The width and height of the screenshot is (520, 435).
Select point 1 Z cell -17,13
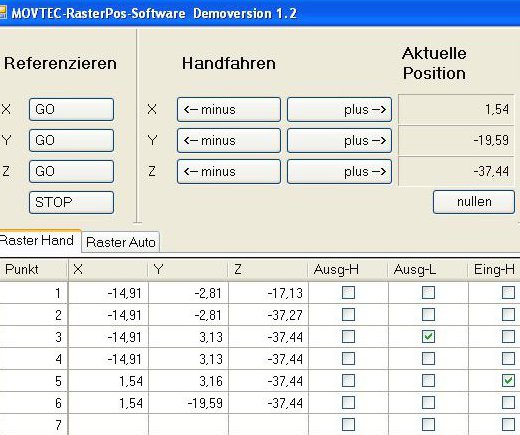coord(268,293)
